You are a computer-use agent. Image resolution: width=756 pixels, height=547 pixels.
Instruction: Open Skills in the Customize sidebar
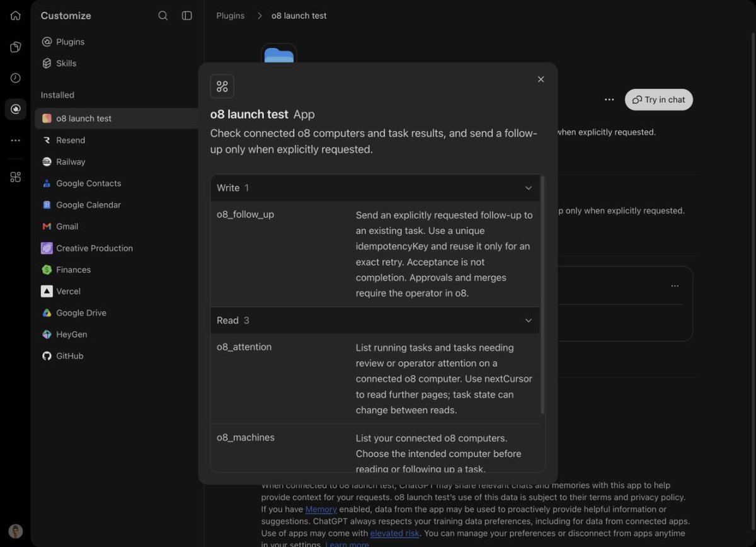pyautogui.click(x=59, y=63)
